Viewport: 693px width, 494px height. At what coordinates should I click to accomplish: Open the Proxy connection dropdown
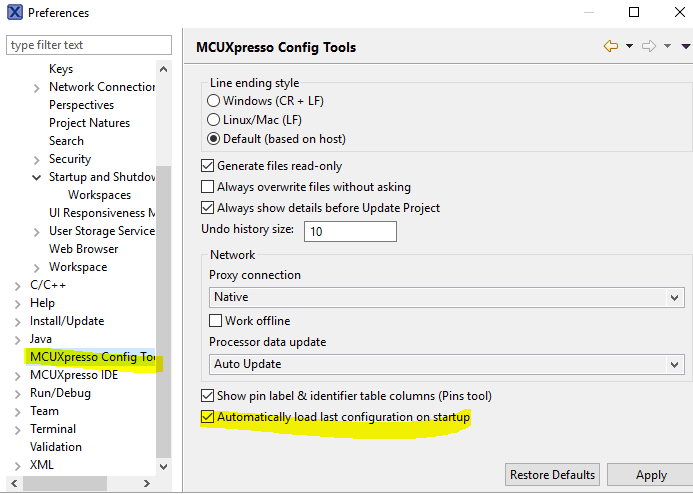click(x=445, y=297)
